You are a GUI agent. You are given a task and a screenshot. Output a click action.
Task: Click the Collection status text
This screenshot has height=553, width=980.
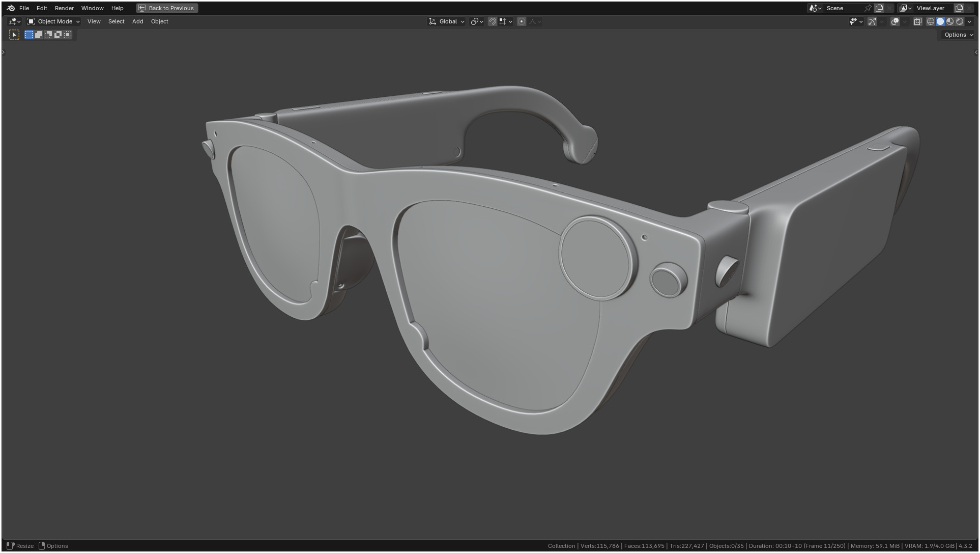561,546
